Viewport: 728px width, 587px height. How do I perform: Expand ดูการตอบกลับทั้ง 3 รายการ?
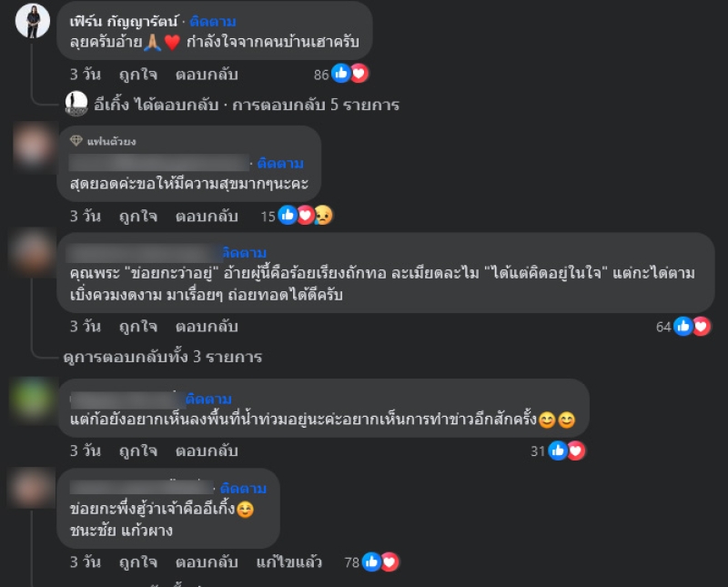pyautogui.click(x=163, y=357)
